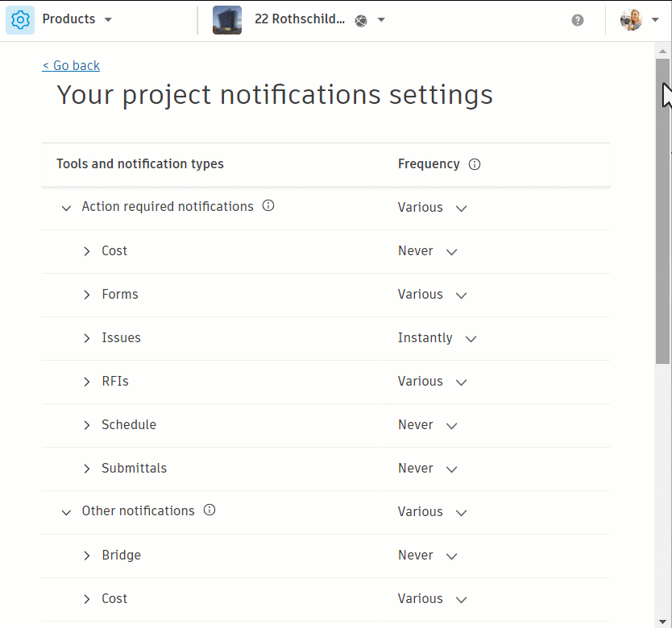
Task: Click the 22 Rothschild project thumbnail
Action: tap(227, 20)
